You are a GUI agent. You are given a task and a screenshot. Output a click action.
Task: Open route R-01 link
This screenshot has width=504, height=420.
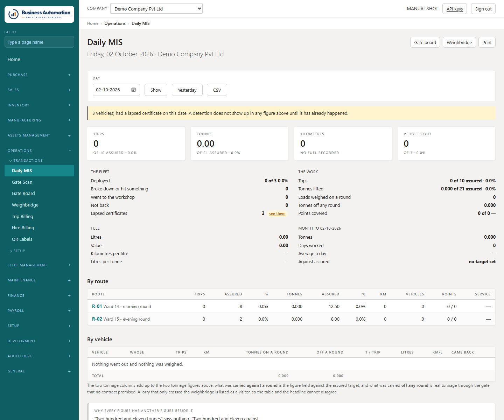(x=97, y=306)
